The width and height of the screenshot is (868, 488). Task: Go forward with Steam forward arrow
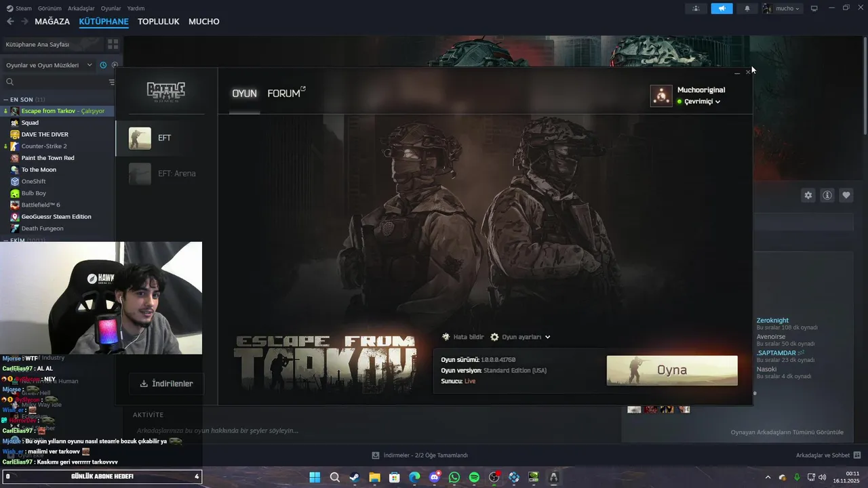pyautogui.click(x=24, y=22)
